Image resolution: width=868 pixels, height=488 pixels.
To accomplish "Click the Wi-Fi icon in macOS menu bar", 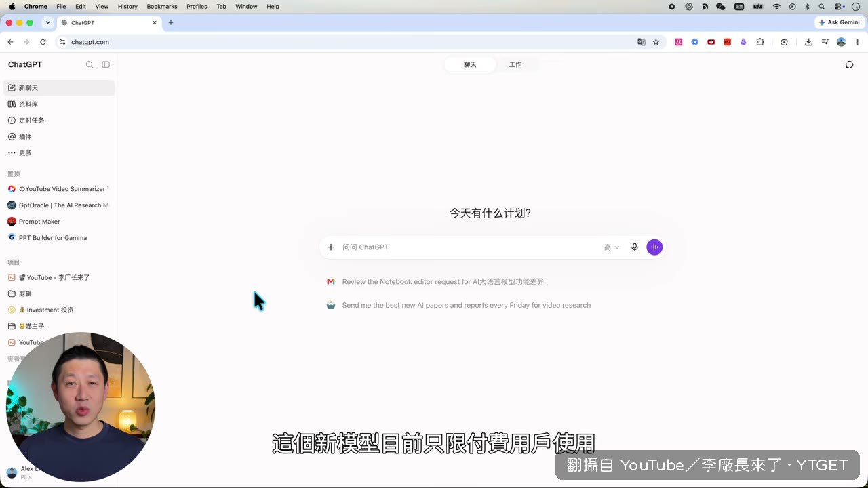I will pyautogui.click(x=776, y=7).
